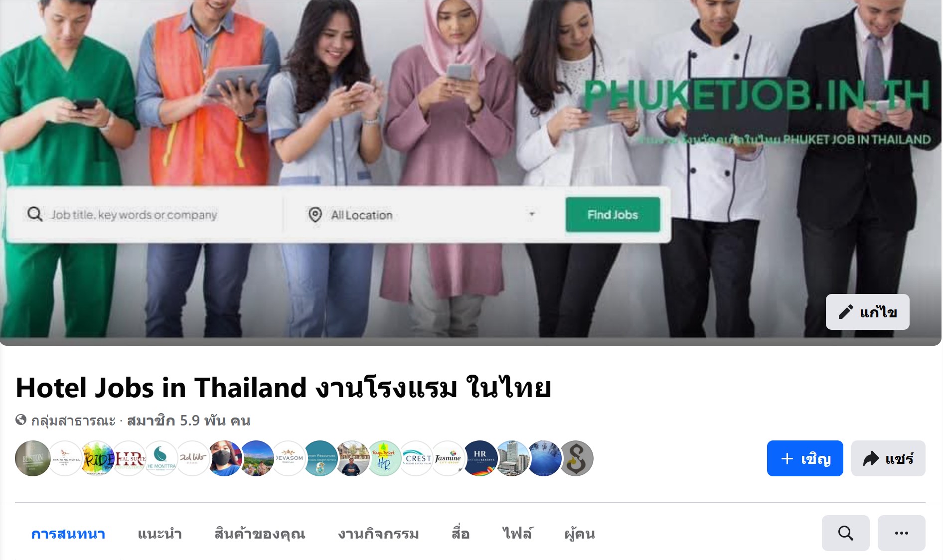Open the masked person member avatar
The width and height of the screenshot is (943, 560).
pyautogui.click(x=225, y=458)
